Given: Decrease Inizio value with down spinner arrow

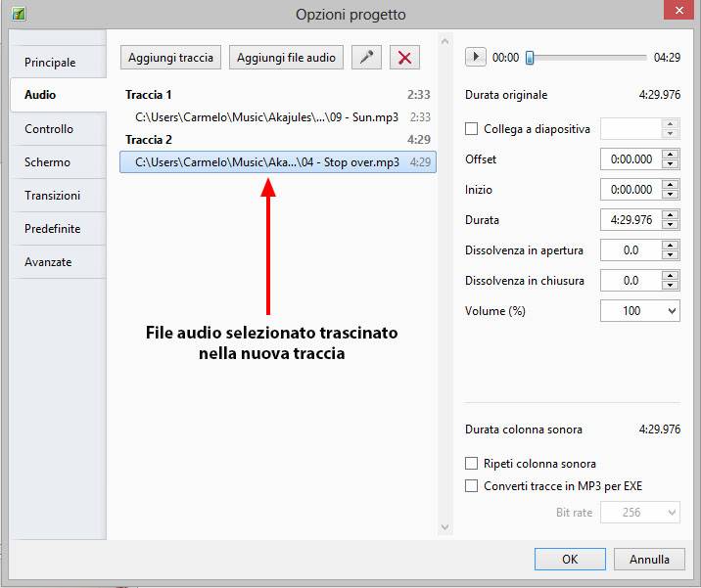Looking at the screenshot, I should tap(670, 195).
